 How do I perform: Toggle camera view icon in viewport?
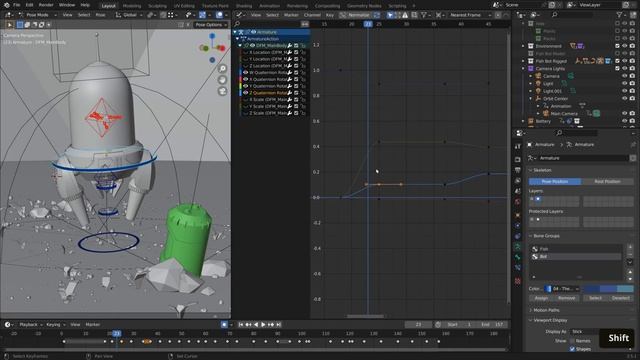222,91
